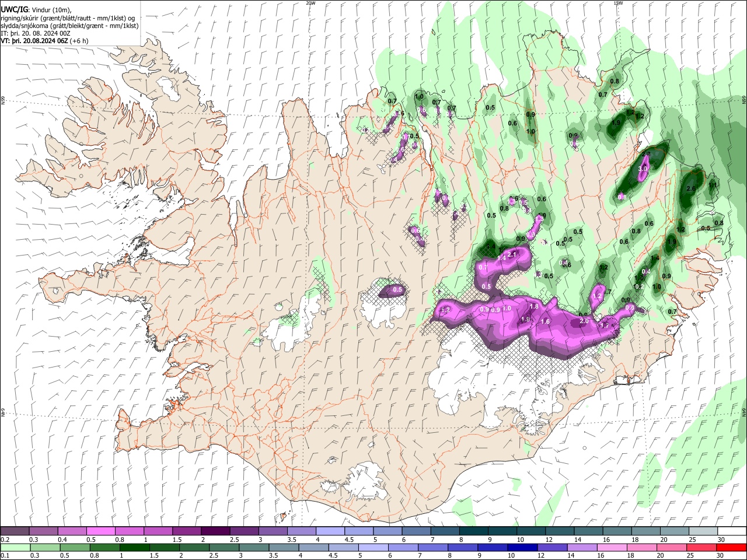The width and height of the screenshot is (747, 560).
Task: Click the palest green 0.1 swatch in lower legend row
Action: pyautogui.click(x=15, y=547)
